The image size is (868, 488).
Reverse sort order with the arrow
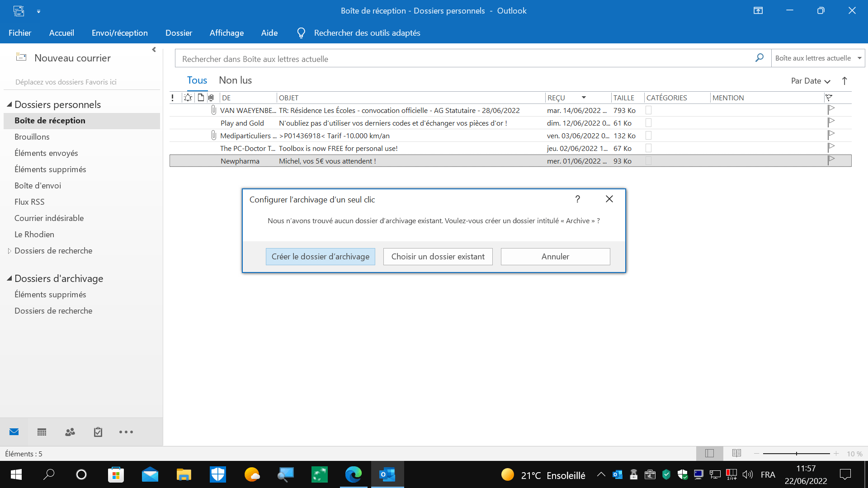[x=844, y=81]
